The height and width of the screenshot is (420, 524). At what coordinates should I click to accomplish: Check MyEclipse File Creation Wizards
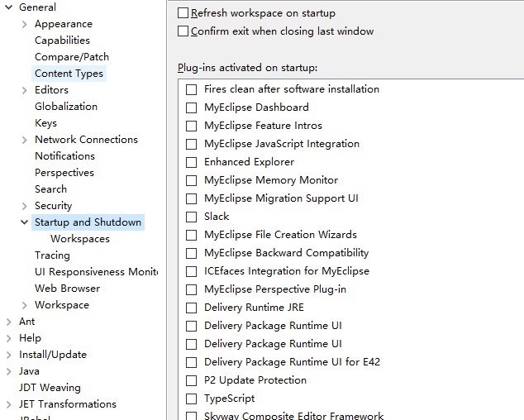click(191, 235)
